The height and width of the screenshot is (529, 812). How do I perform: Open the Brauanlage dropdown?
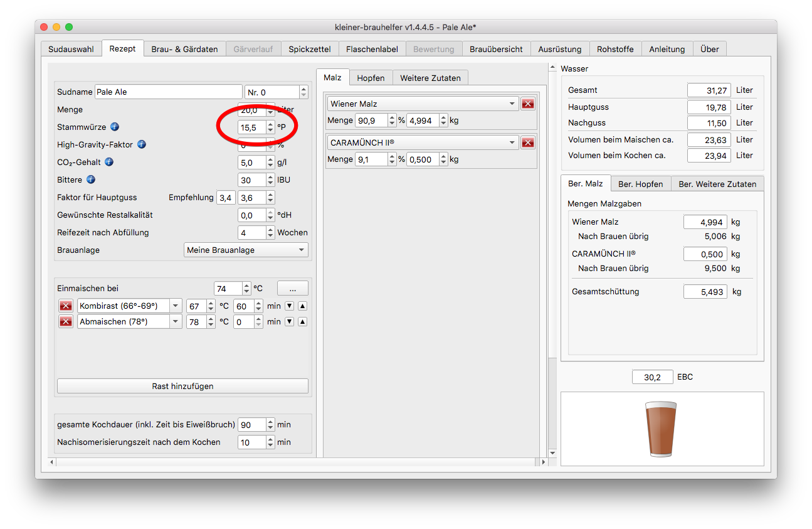pos(246,250)
